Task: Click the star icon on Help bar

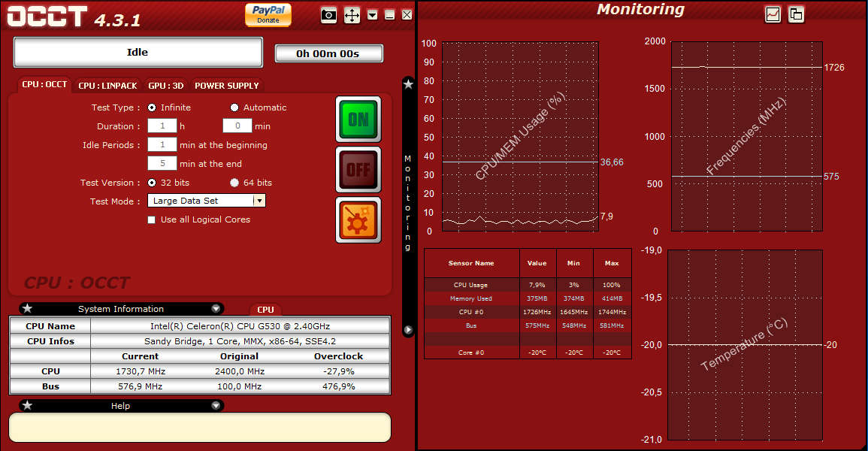Action: click(27, 405)
